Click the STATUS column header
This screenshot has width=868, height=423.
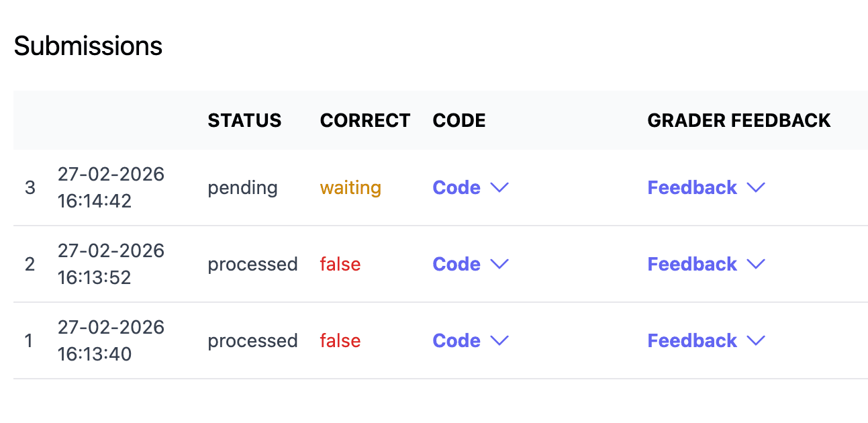pos(244,121)
